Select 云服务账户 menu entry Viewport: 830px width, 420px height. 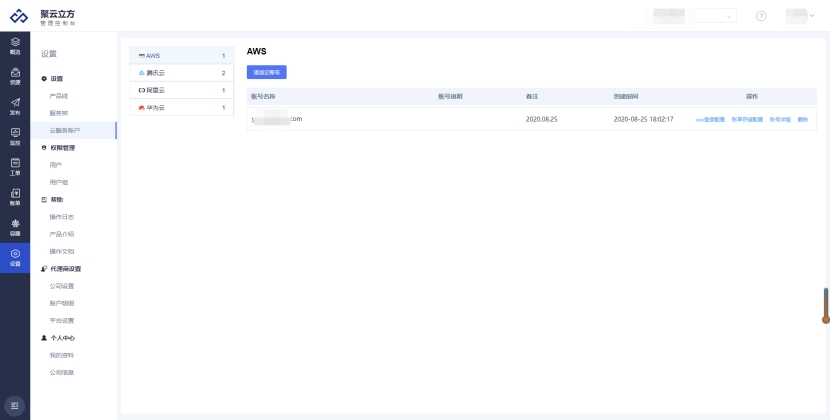(73, 130)
